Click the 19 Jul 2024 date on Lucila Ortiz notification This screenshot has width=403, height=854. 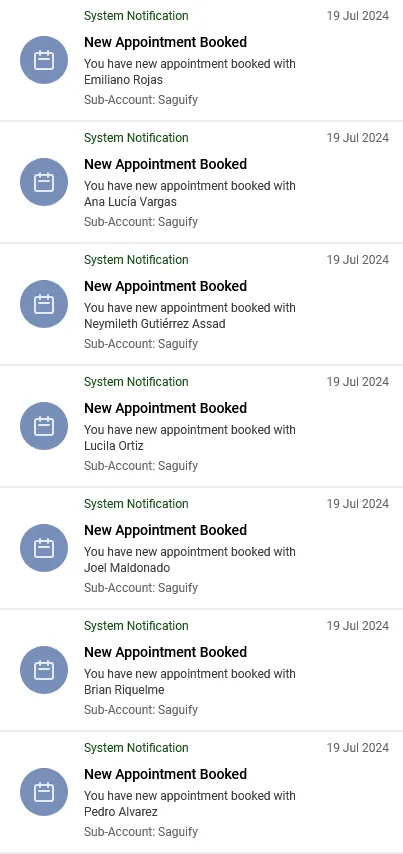click(358, 382)
